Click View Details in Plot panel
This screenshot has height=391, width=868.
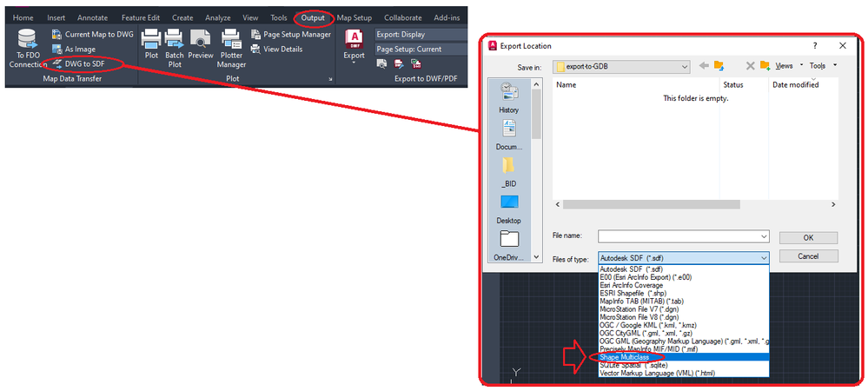click(277, 50)
